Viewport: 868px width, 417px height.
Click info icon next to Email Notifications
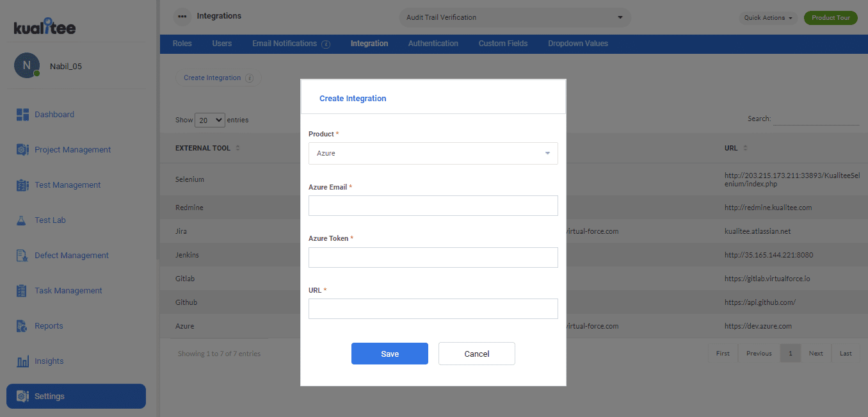click(x=326, y=44)
